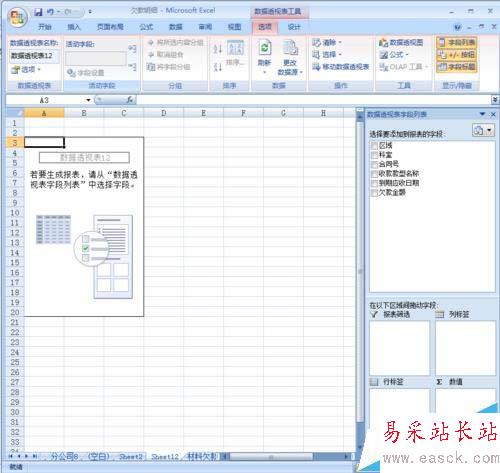Open the Name Box dropdown arrow
This screenshot has width=500, height=473.
[88, 100]
